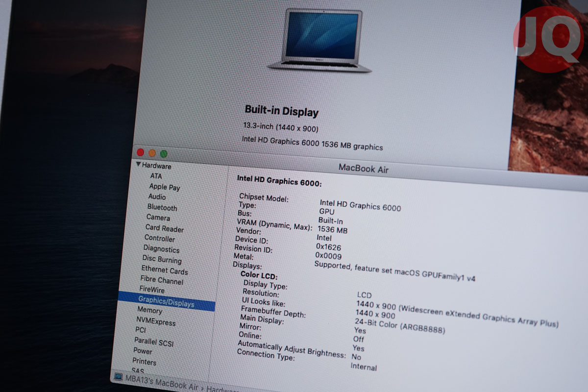This screenshot has height=392, width=588.
Task: Click the bold "Intel HD Graphics 6000:" heading
Action: [279, 181]
